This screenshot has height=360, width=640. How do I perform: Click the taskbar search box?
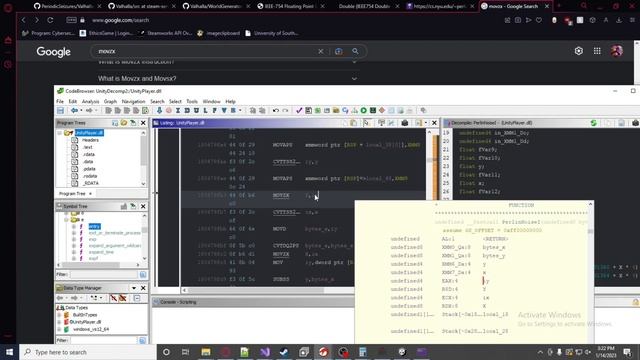tap(88, 352)
